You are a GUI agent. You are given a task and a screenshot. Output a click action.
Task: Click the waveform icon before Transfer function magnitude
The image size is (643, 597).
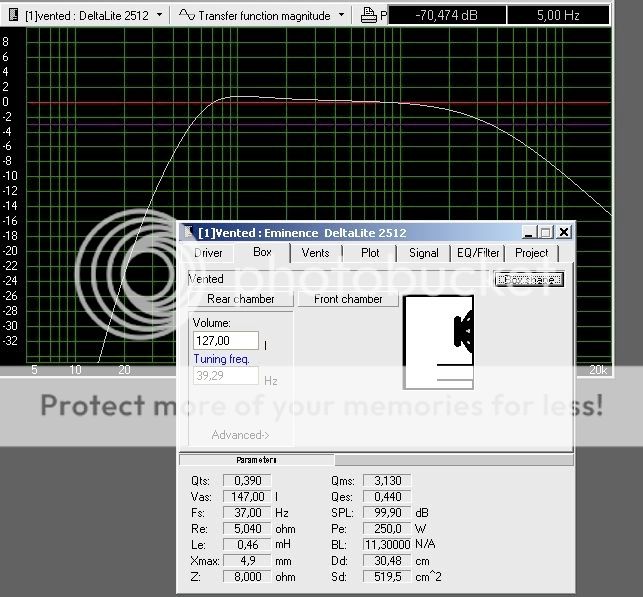(187, 15)
